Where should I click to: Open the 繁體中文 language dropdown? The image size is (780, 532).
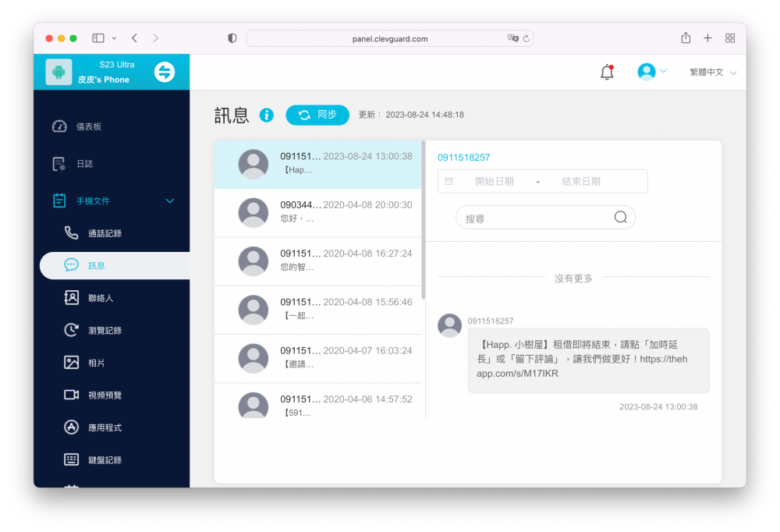coord(712,72)
